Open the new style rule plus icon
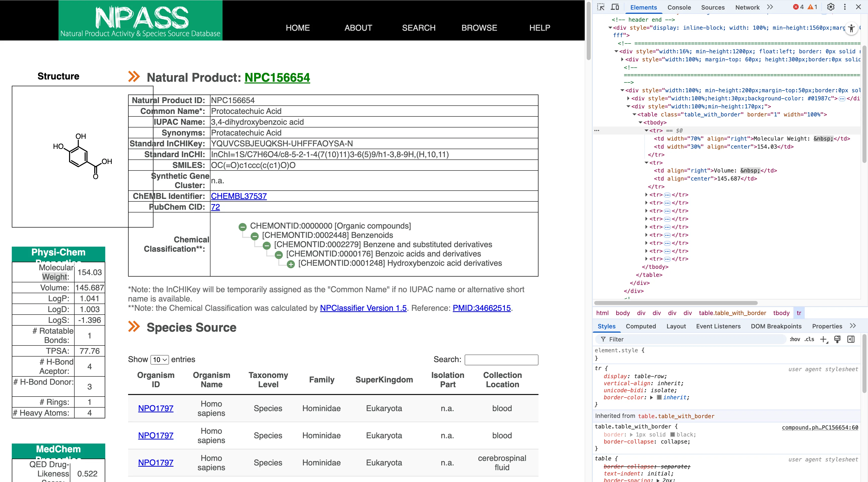The height and width of the screenshot is (482, 868). [x=824, y=339]
